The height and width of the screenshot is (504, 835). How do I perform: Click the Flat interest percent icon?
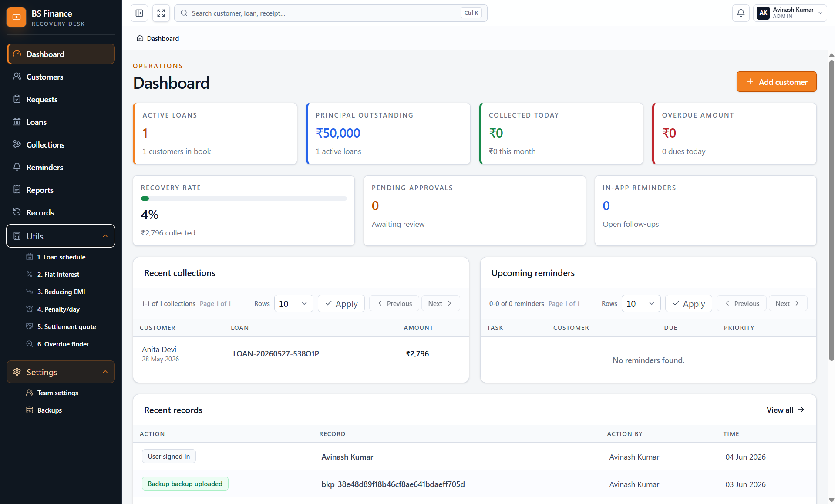(x=30, y=274)
